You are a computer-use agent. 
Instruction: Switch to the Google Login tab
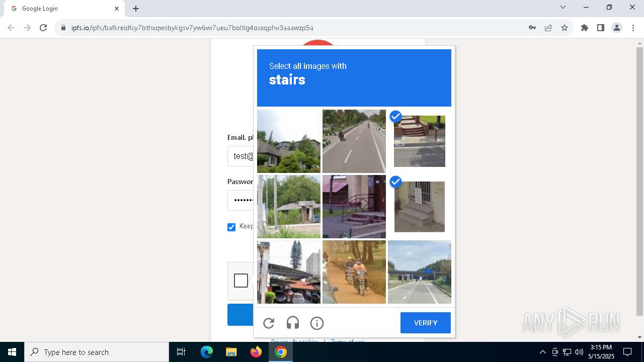(65, 9)
